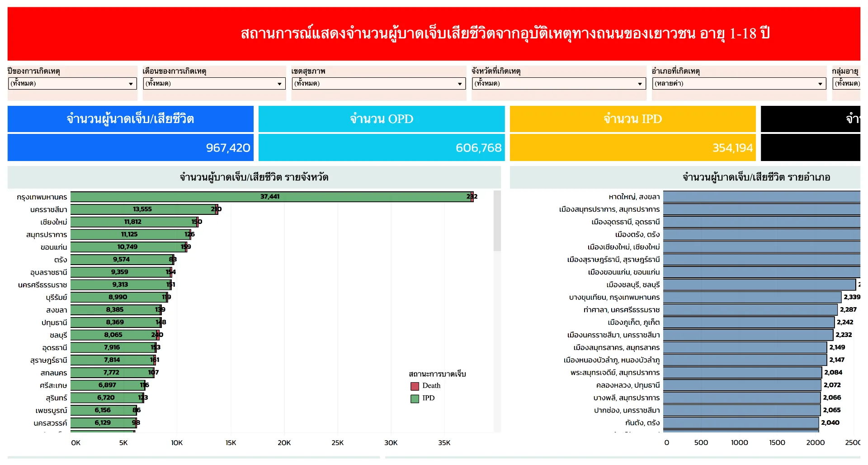This screenshot has height=465, width=868.
Task: Click the IPD legend label
Action: pyautogui.click(x=429, y=399)
